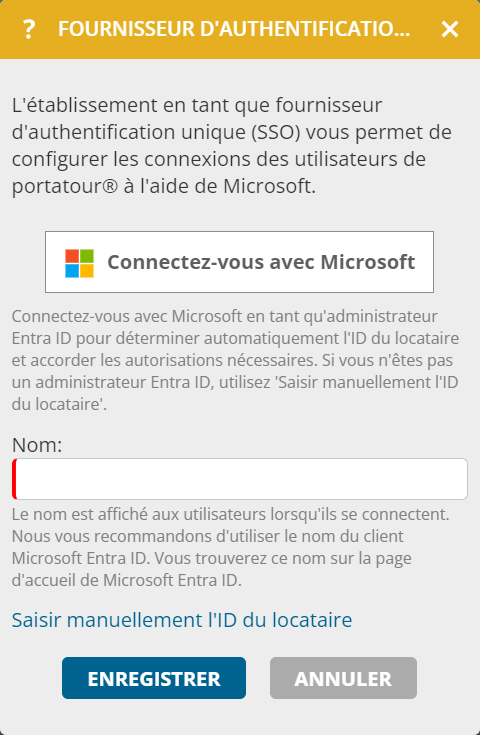Viewport: 480px width, 735px height.
Task: Click the yellow square of Microsoft logo
Action: point(87,271)
